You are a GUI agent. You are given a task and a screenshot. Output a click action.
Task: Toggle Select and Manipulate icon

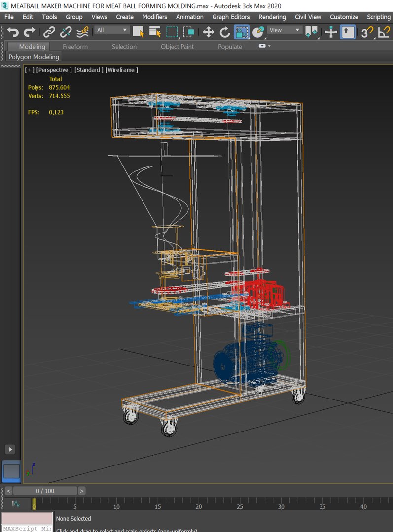pos(330,32)
